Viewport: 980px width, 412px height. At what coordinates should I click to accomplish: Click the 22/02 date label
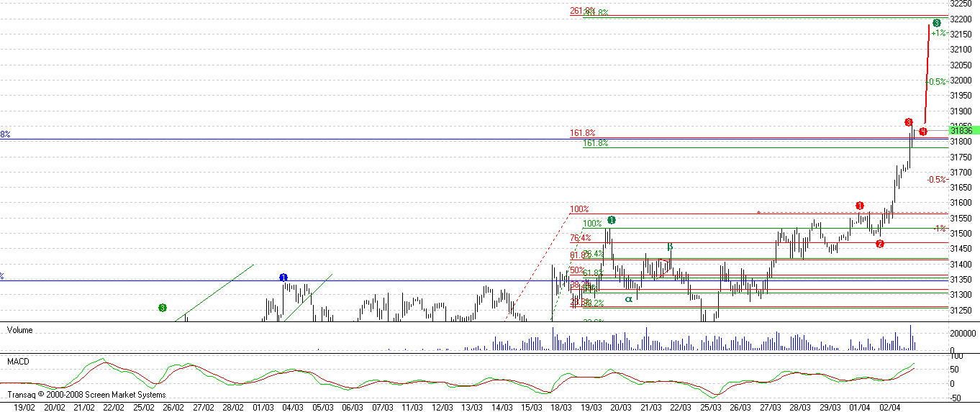(x=113, y=406)
